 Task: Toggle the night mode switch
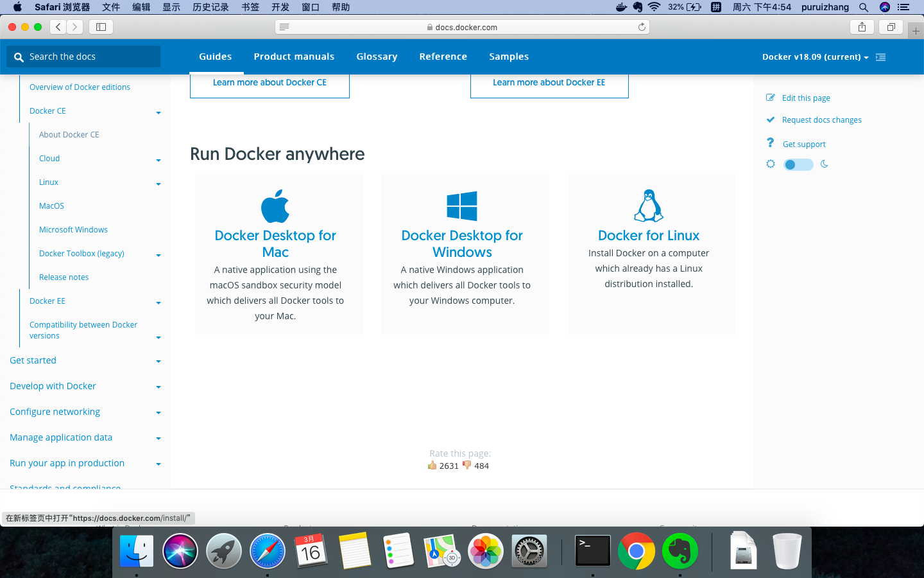point(798,164)
